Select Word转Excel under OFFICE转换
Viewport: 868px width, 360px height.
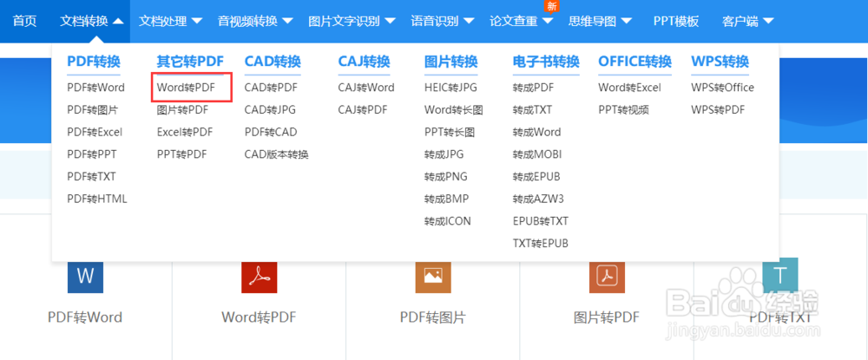pos(629,88)
